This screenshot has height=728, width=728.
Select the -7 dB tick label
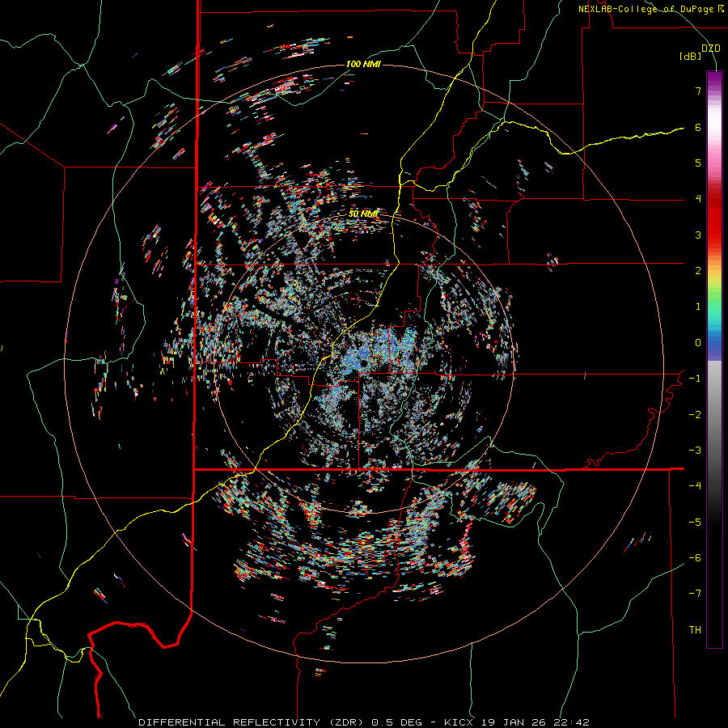click(x=695, y=594)
